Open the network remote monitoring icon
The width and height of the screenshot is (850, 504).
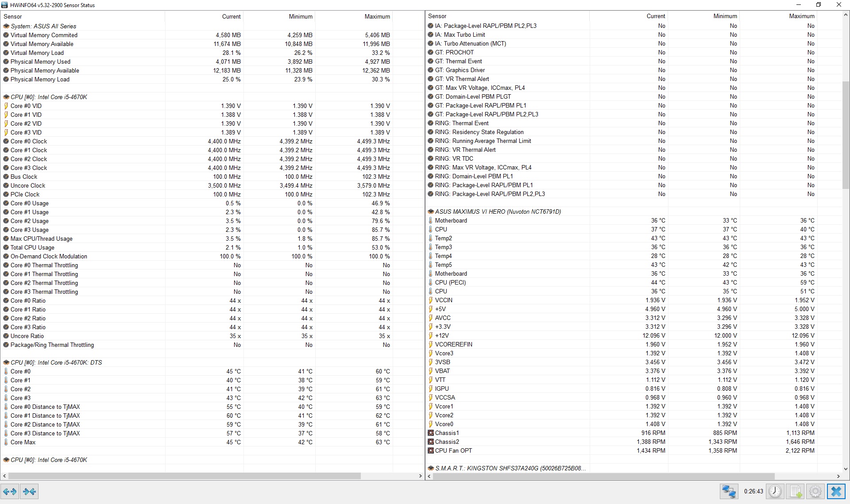(x=729, y=491)
